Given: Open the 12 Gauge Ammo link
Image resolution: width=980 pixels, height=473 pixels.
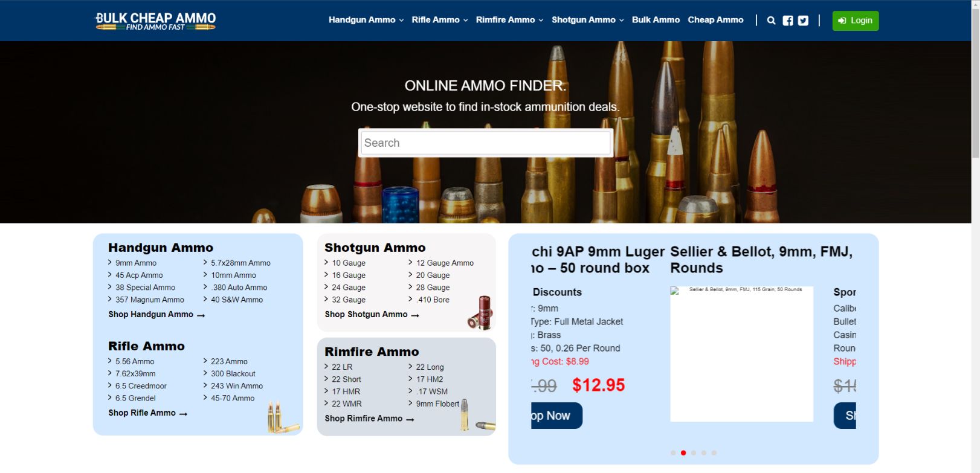Looking at the screenshot, I should pyautogui.click(x=445, y=263).
